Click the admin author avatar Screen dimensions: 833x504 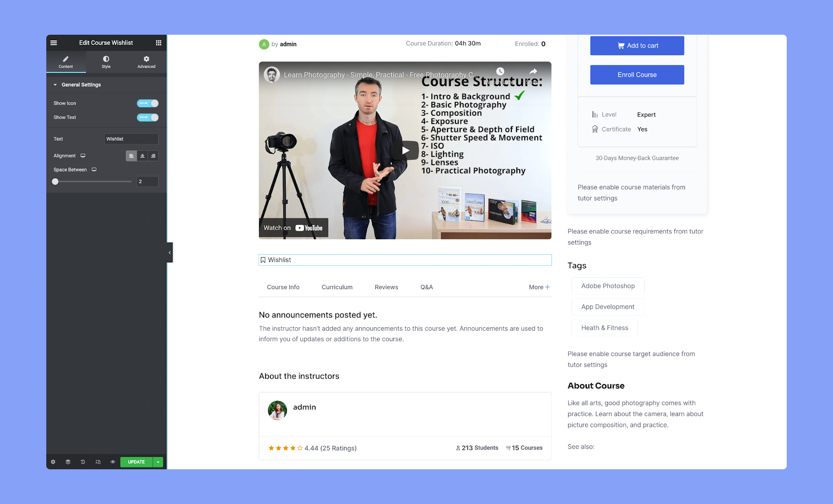pos(264,44)
